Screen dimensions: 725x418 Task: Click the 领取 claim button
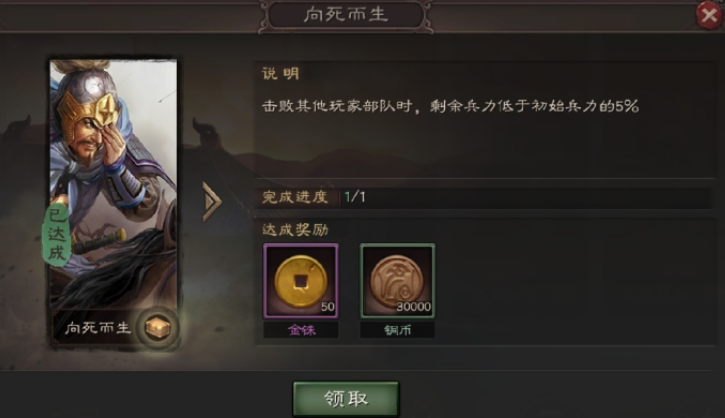point(346,399)
